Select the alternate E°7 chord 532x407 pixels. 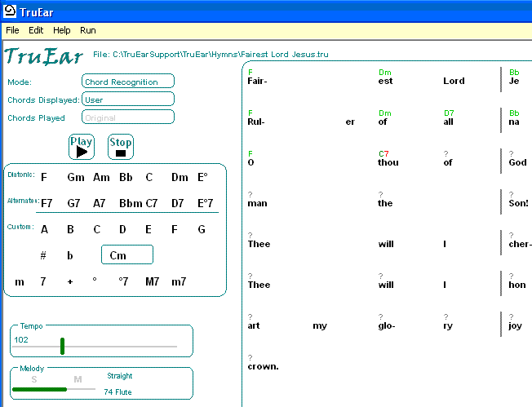(x=206, y=203)
